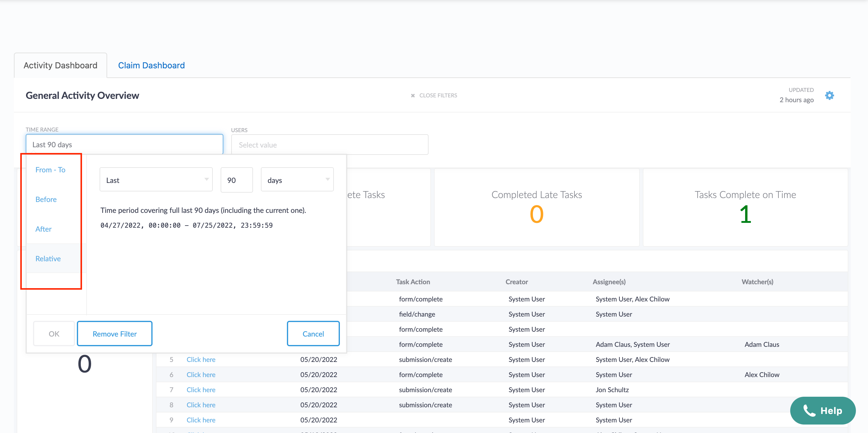Viewport: 868px width, 433px height.
Task: Open the days unit dropdown
Action: click(297, 180)
